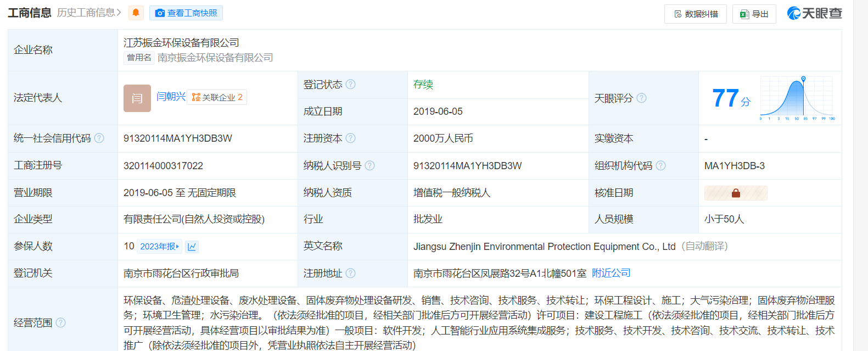
Task: Click the 工商信息 section heading
Action: pyautogui.click(x=30, y=13)
